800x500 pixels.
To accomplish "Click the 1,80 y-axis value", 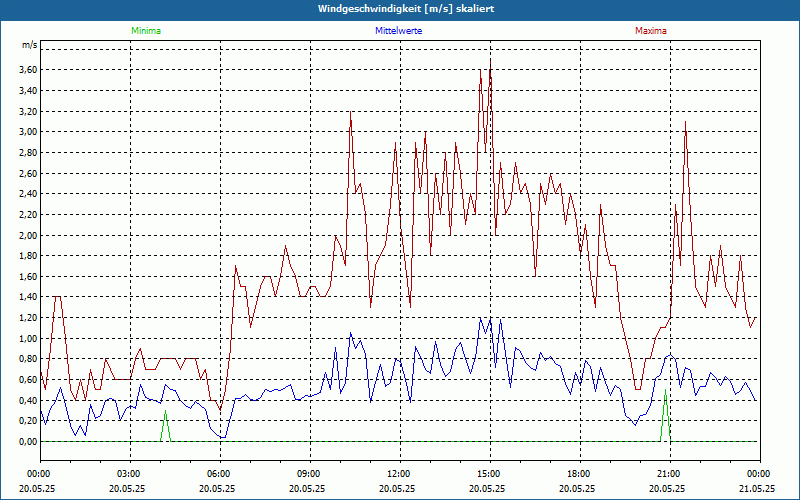I will [x=29, y=256].
